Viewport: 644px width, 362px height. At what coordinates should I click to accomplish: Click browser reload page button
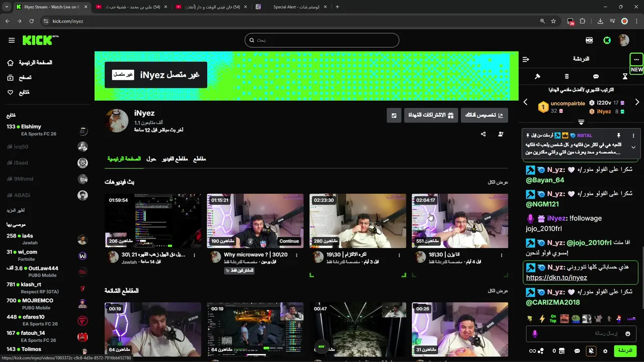point(31,21)
